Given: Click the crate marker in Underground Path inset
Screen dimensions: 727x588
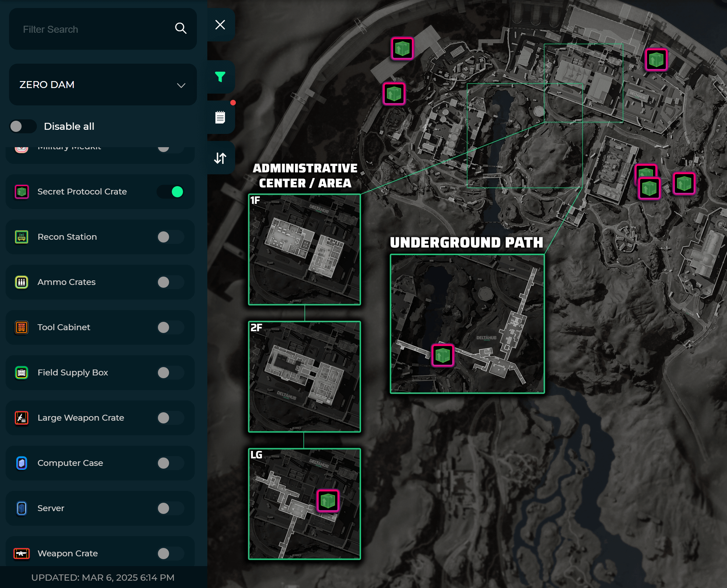Looking at the screenshot, I should tap(442, 356).
